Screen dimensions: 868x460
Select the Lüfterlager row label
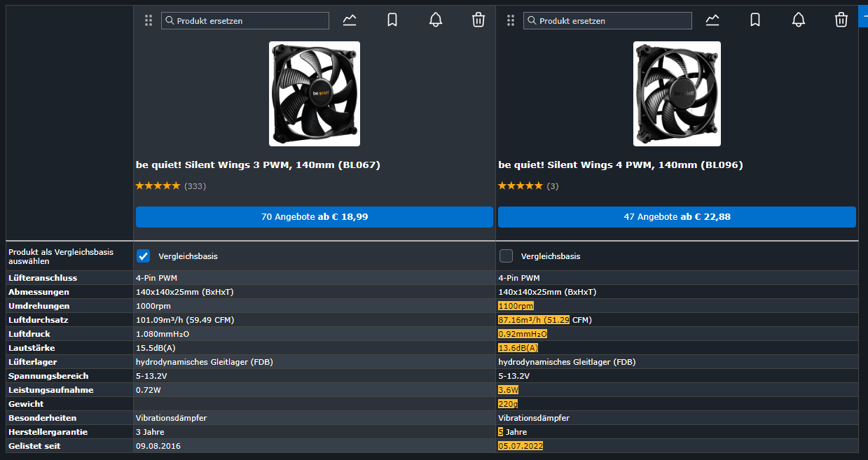tap(33, 362)
